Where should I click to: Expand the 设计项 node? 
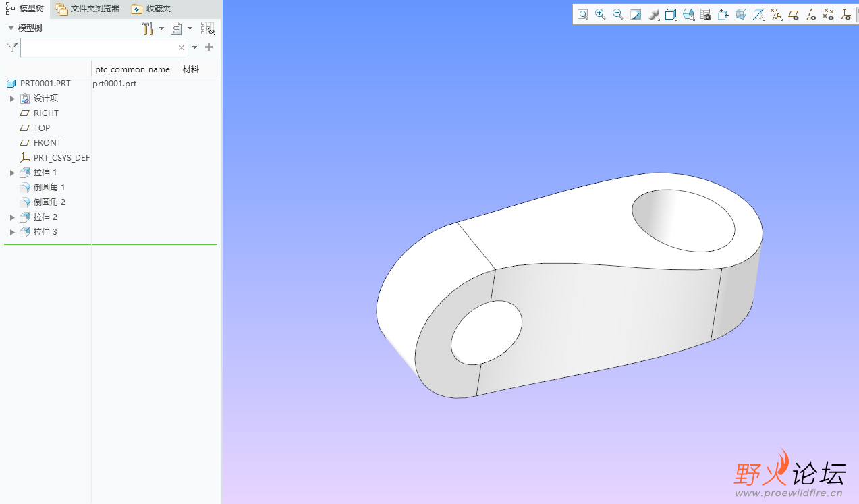tap(12, 99)
